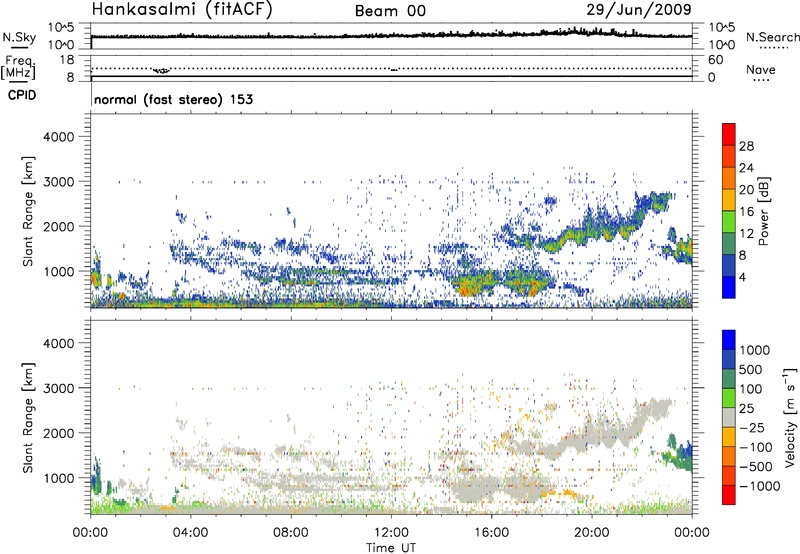Click the '04:00' time axis tick label
The image size is (800, 554).
coord(190,533)
